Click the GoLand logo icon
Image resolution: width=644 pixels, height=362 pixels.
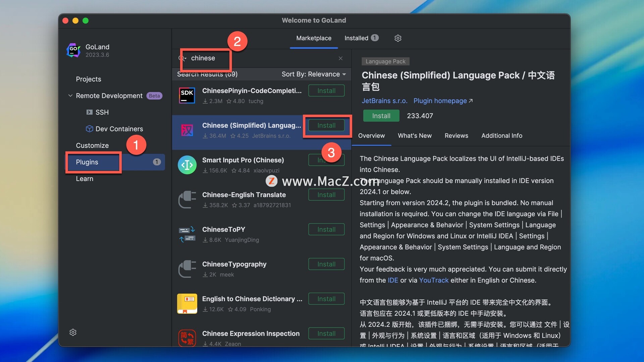pos(73,50)
